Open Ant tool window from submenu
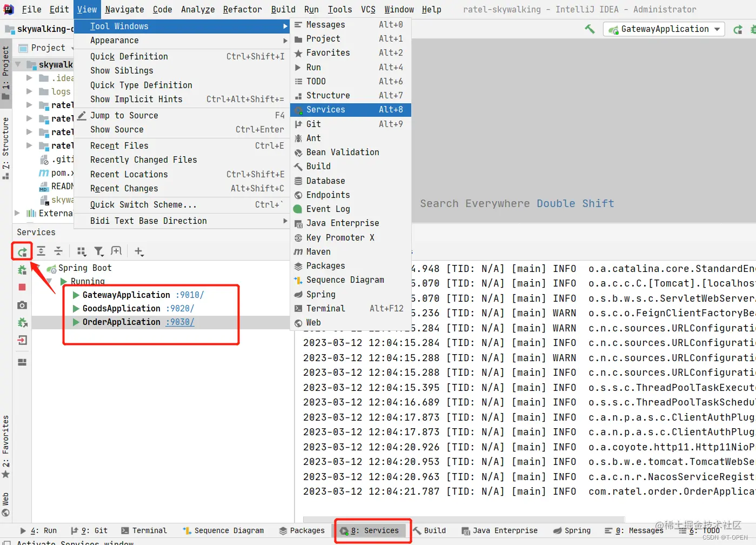 (351, 138)
